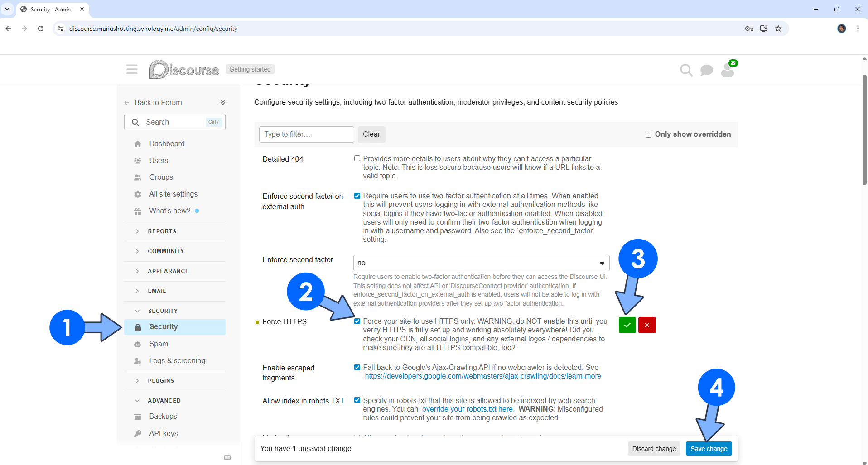Open the hamburger sidebar menu
The image size is (868, 465).
tap(132, 69)
